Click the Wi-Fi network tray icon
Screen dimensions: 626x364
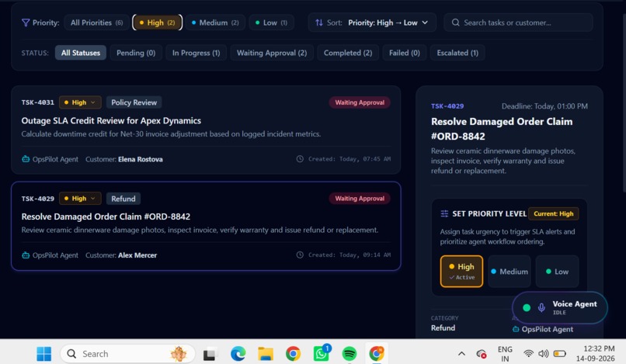pyautogui.click(x=529, y=354)
